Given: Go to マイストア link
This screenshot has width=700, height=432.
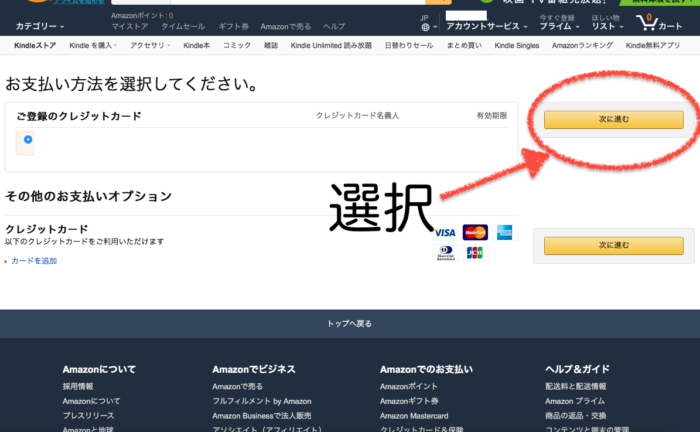Looking at the screenshot, I should pos(129,27).
